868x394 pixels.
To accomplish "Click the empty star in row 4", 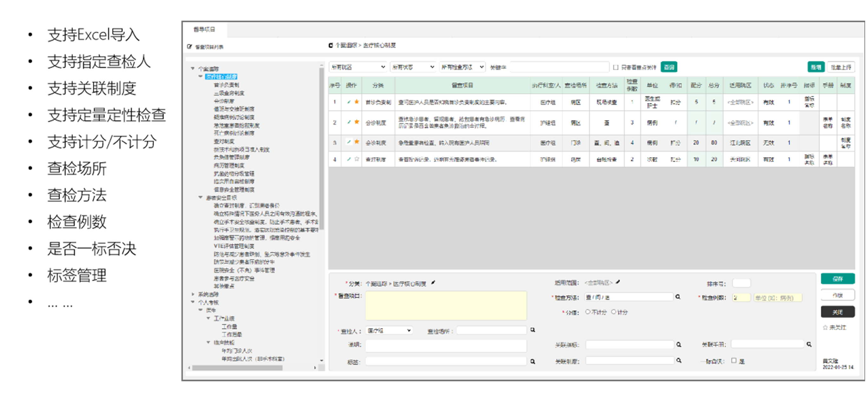I will click(x=356, y=159).
